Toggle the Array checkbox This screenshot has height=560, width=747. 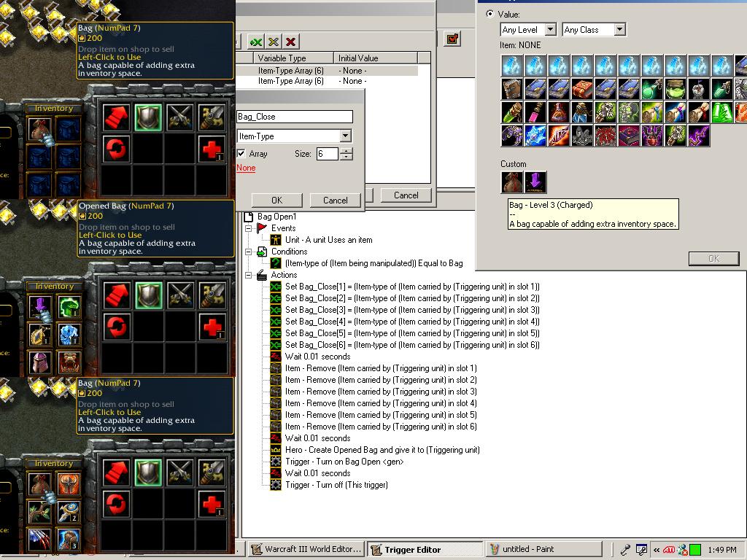pyautogui.click(x=241, y=154)
